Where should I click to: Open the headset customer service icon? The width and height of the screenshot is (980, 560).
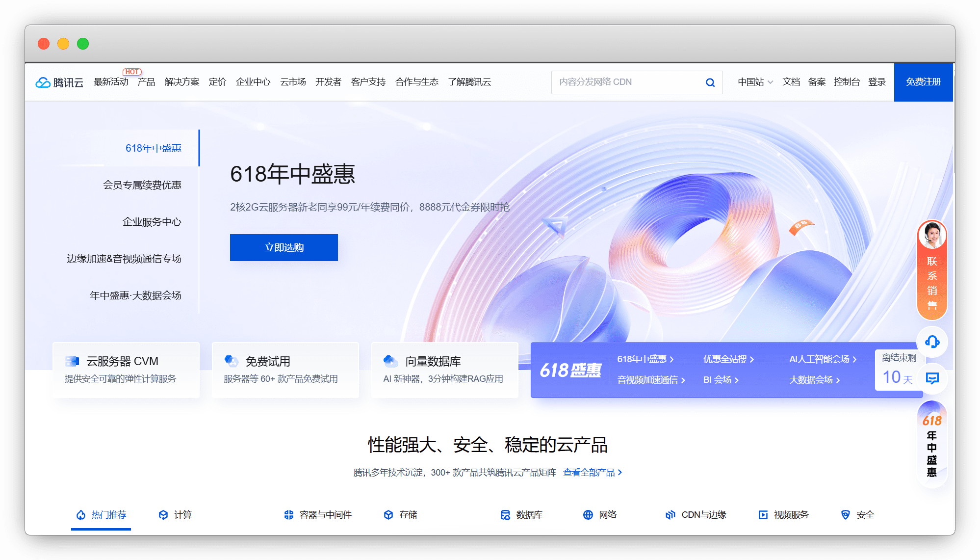point(932,342)
